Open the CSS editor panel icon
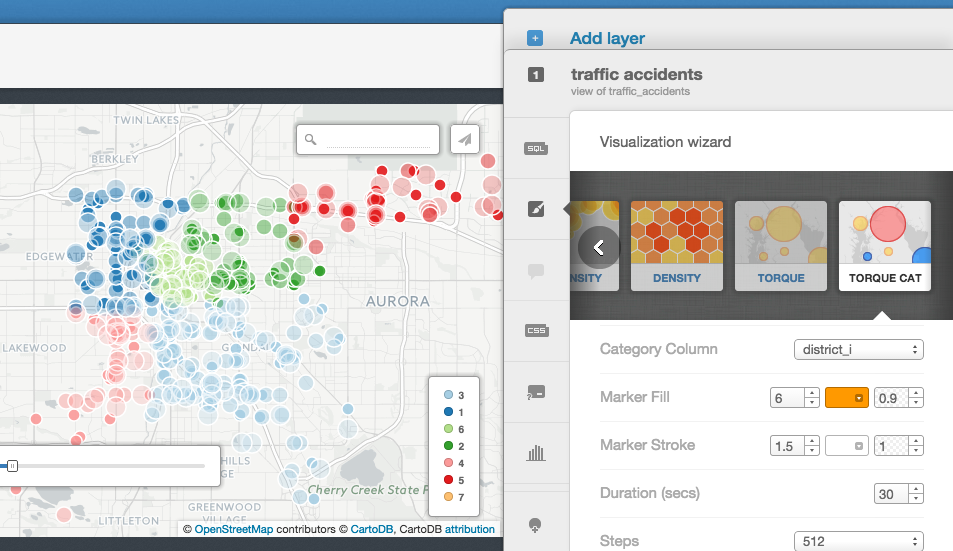This screenshot has height=551, width=953. 536,331
